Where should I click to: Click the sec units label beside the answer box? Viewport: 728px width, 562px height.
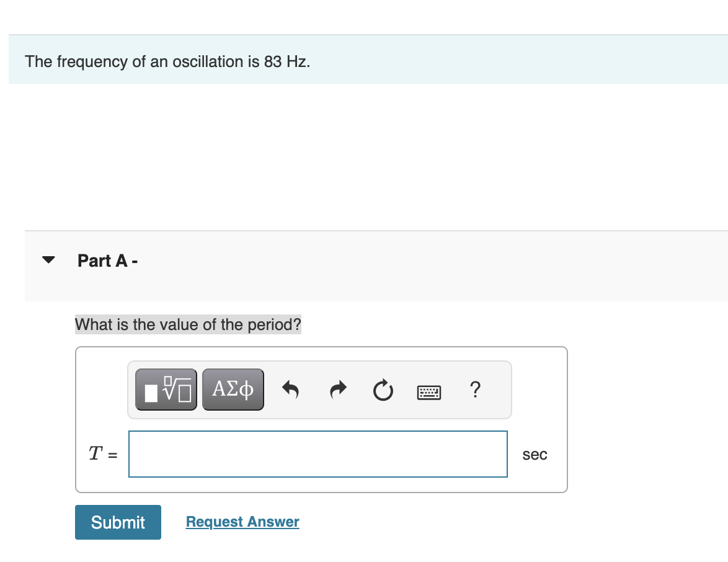pyautogui.click(x=535, y=454)
